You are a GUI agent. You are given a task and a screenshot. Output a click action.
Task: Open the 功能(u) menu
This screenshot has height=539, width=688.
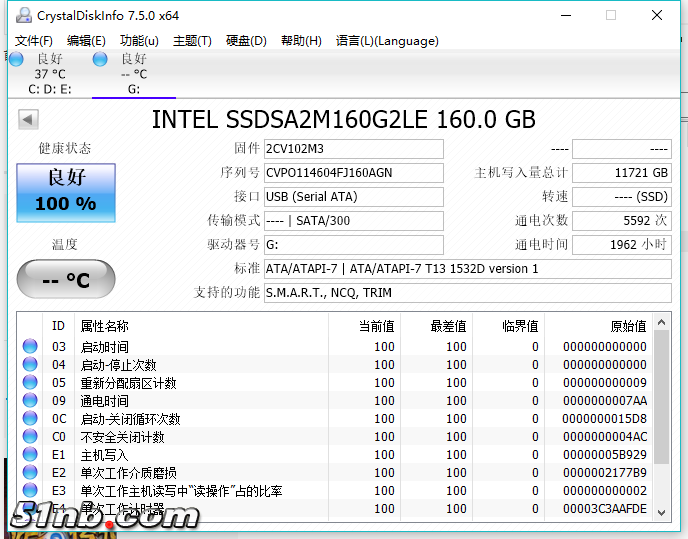139,41
